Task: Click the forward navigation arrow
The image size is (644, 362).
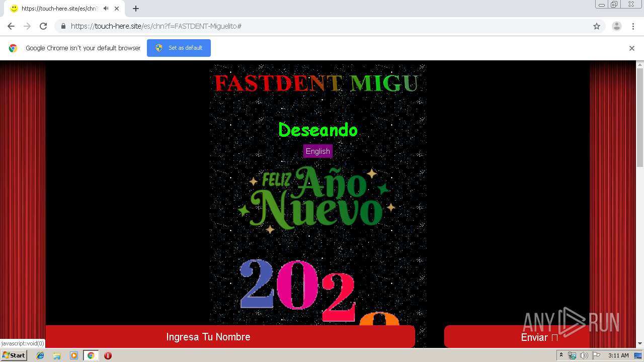Action: point(27,26)
